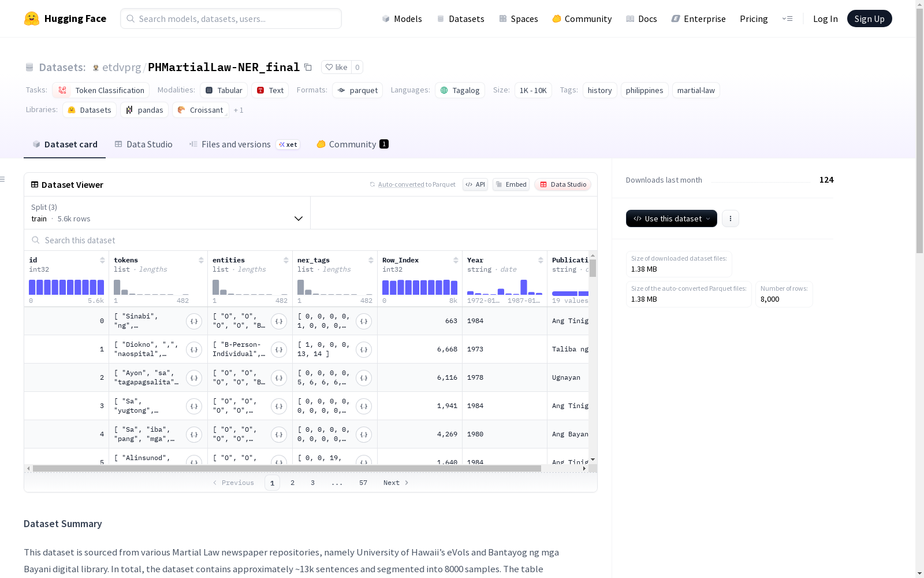Click the table's horizontal scrollbar
Image resolution: width=924 pixels, height=578 pixels.
pos(287,468)
